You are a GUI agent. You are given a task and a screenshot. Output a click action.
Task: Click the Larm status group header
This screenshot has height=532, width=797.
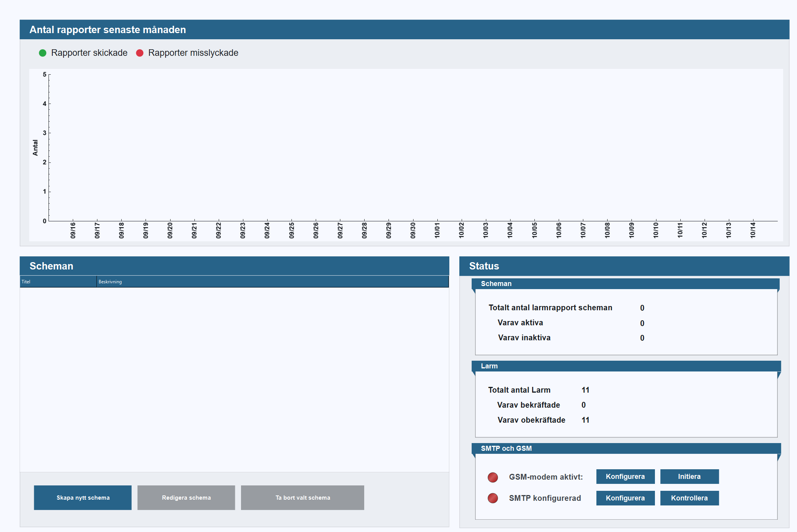626,366
